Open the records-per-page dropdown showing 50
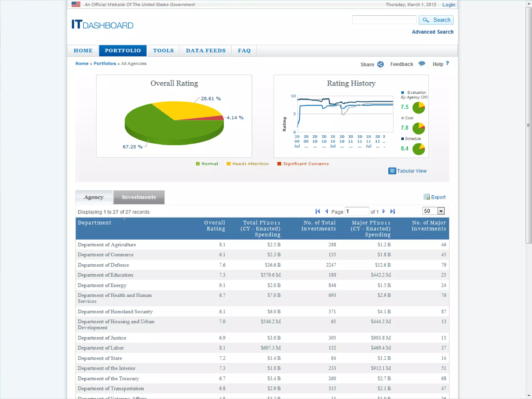 pyautogui.click(x=441, y=211)
